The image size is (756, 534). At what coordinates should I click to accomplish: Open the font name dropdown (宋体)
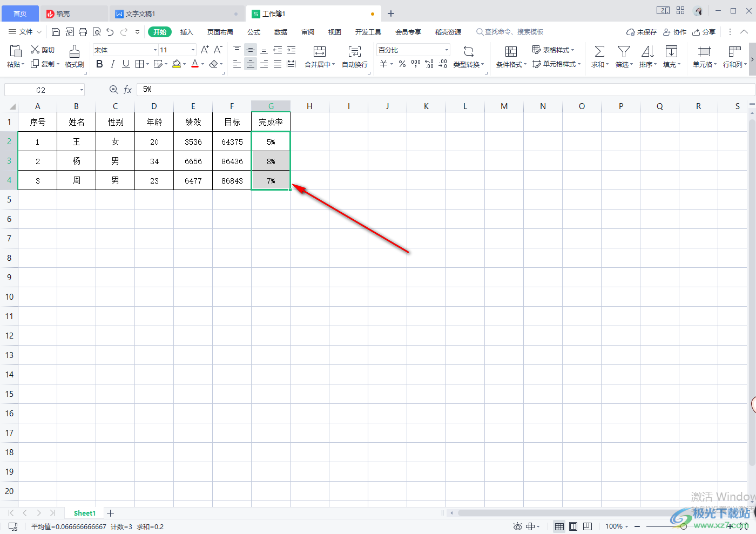click(x=156, y=50)
